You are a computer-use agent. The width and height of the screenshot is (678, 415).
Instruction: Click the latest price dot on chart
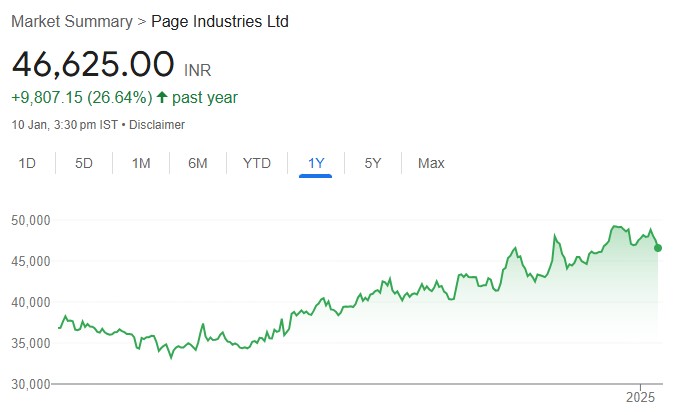pos(657,248)
